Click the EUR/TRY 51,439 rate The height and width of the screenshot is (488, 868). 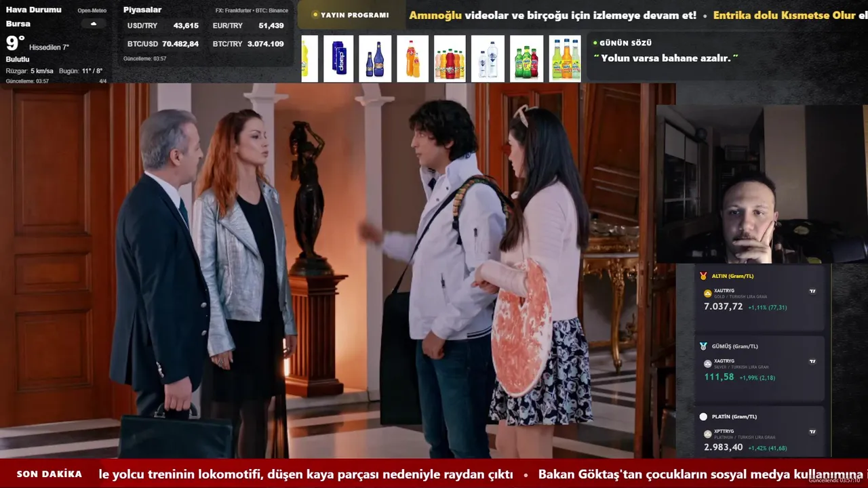pyautogui.click(x=248, y=26)
